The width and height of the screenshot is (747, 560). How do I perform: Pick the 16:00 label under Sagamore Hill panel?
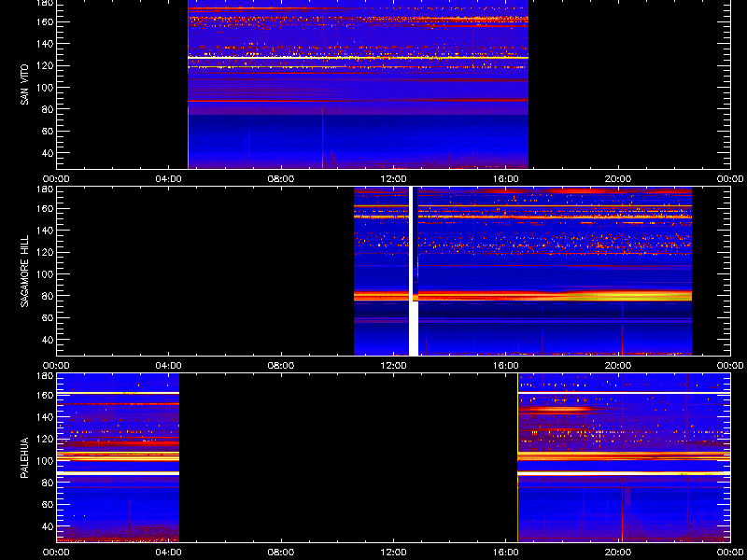click(506, 366)
